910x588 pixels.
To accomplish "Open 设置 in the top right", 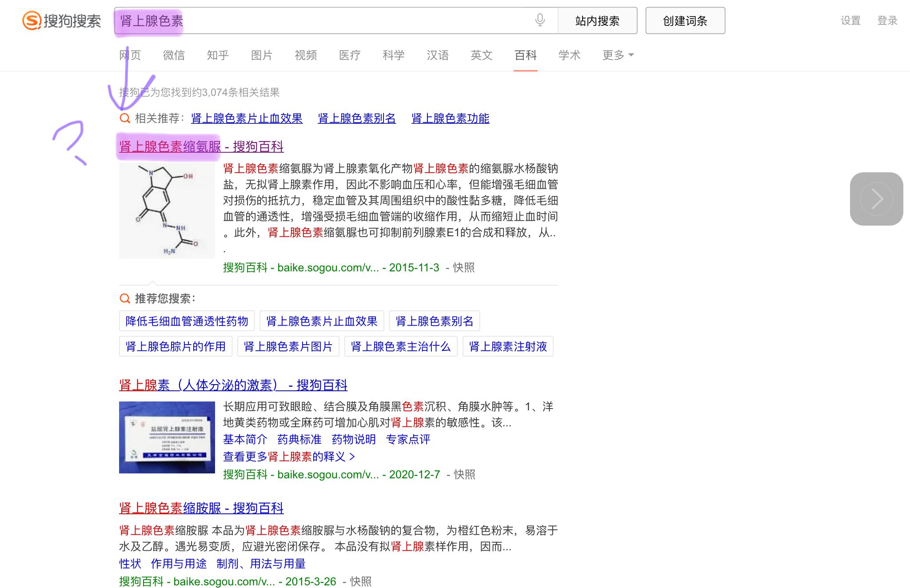I will 850,20.
